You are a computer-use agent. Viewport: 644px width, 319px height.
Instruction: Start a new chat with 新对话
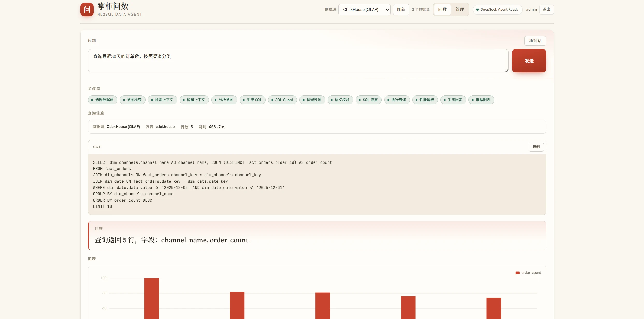535,41
